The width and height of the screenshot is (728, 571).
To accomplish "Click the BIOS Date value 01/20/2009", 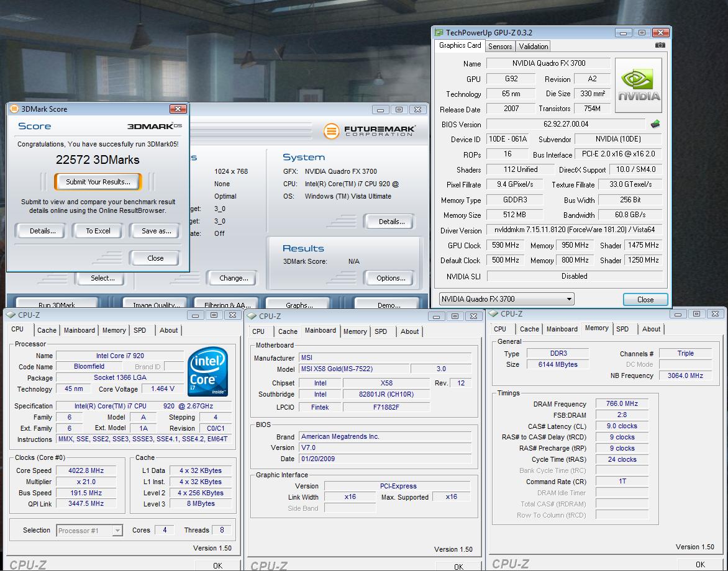I will pyautogui.click(x=385, y=459).
